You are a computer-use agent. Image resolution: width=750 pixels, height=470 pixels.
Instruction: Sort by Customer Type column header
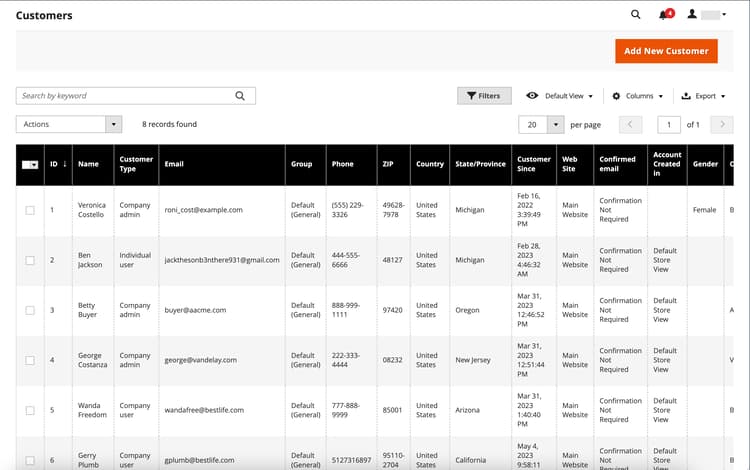[136, 164]
